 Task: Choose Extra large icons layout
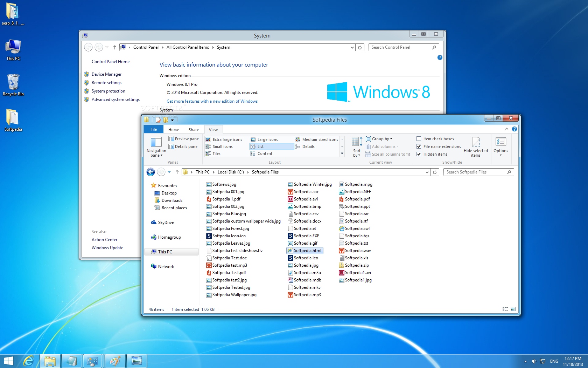click(x=224, y=139)
